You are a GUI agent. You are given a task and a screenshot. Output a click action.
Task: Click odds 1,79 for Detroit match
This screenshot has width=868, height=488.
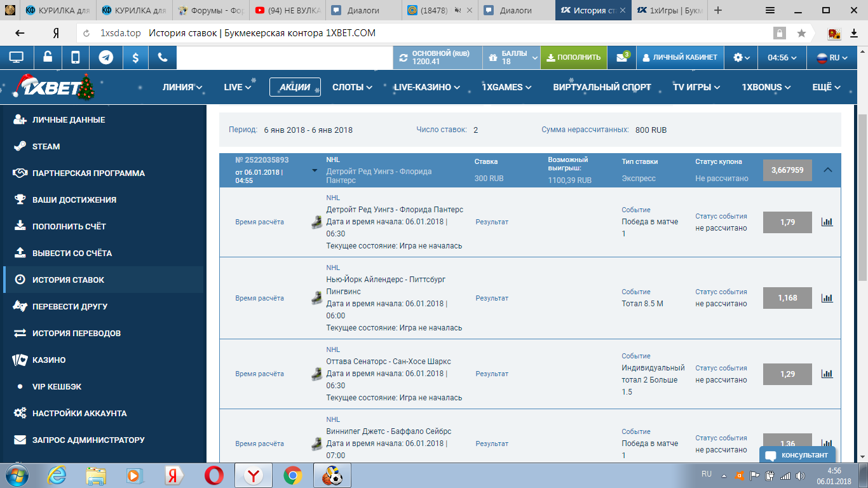click(x=787, y=222)
